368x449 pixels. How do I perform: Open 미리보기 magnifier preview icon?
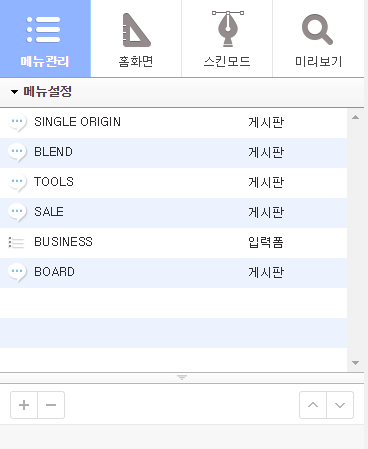point(317,29)
